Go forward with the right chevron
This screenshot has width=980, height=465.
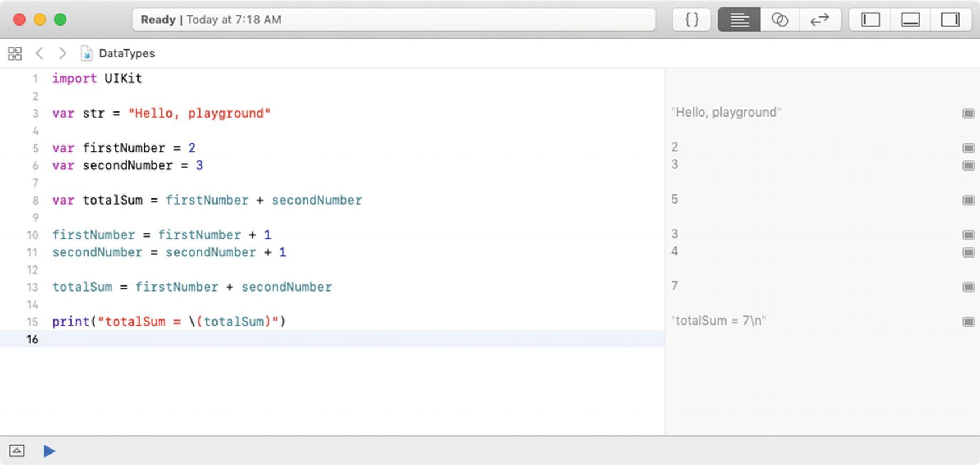pyautogui.click(x=62, y=53)
